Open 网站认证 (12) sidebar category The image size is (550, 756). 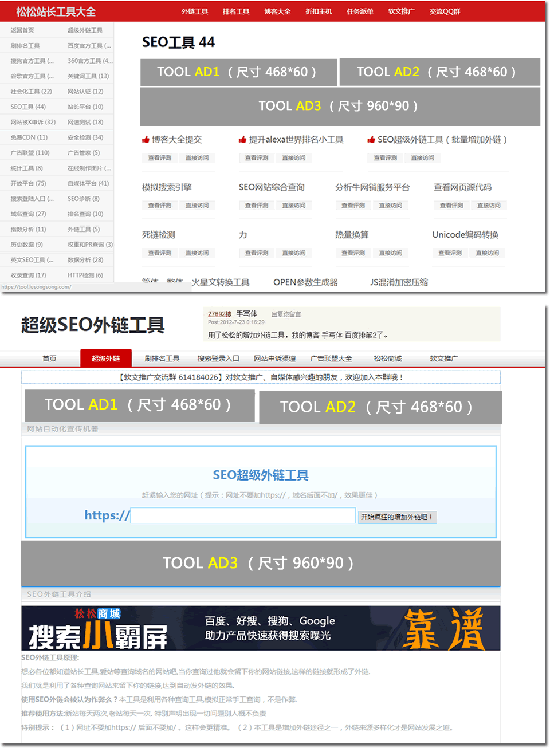pyautogui.click(x=85, y=92)
